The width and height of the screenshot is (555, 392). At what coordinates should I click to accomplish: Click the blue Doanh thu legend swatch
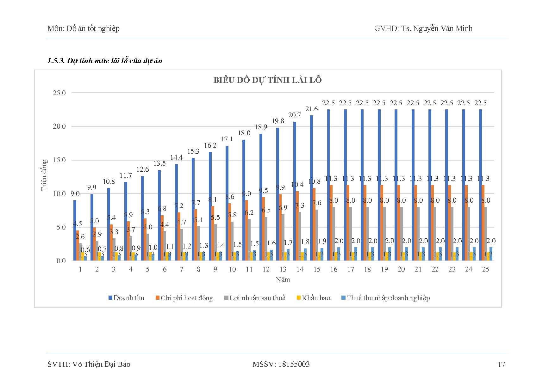[110, 298]
